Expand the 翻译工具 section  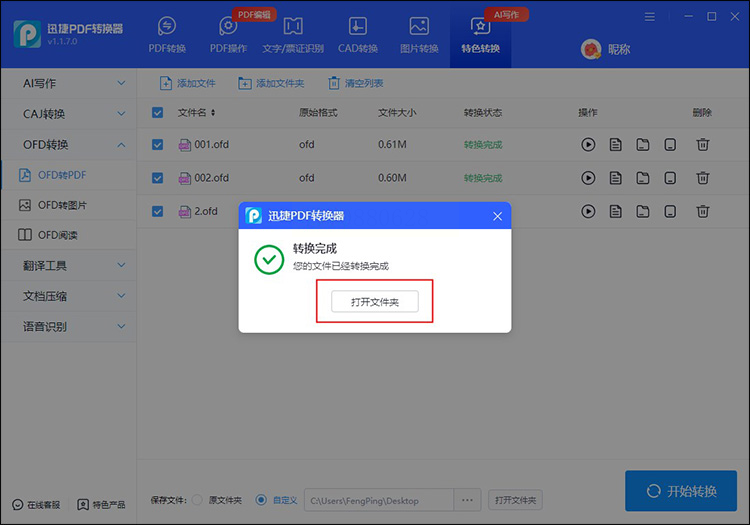click(x=69, y=265)
